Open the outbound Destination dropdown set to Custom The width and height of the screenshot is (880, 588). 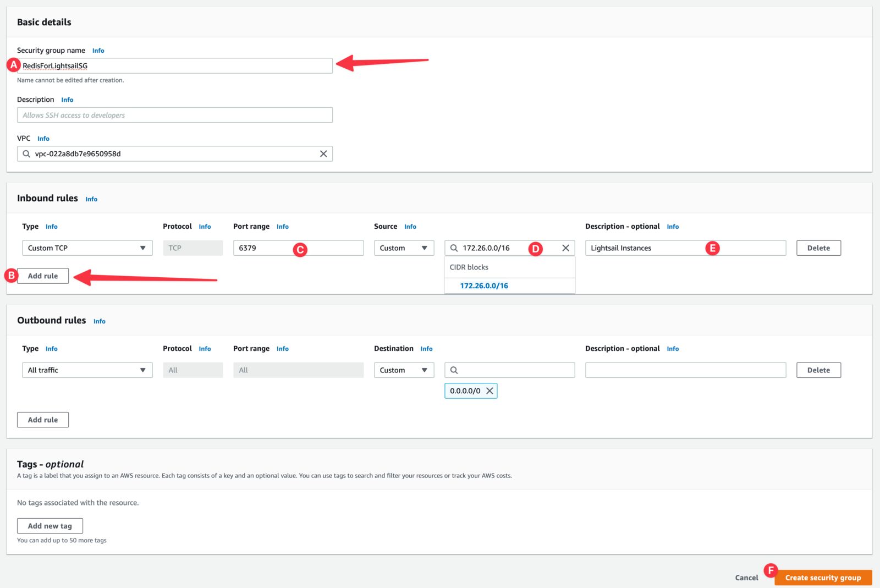tap(404, 370)
